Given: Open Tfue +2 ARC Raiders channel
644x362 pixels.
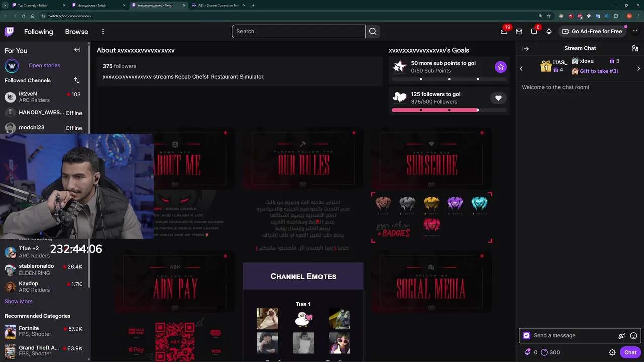Looking at the screenshot, I should point(45,252).
